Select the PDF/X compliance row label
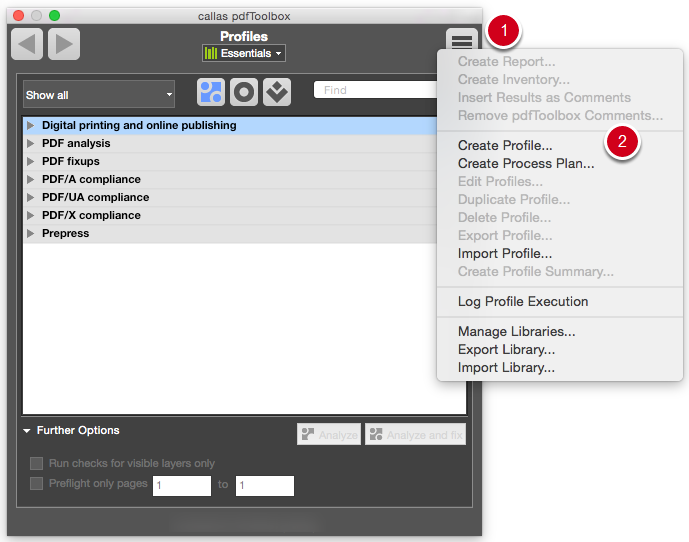This screenshot has width=689, height=542. coord(91,215)
